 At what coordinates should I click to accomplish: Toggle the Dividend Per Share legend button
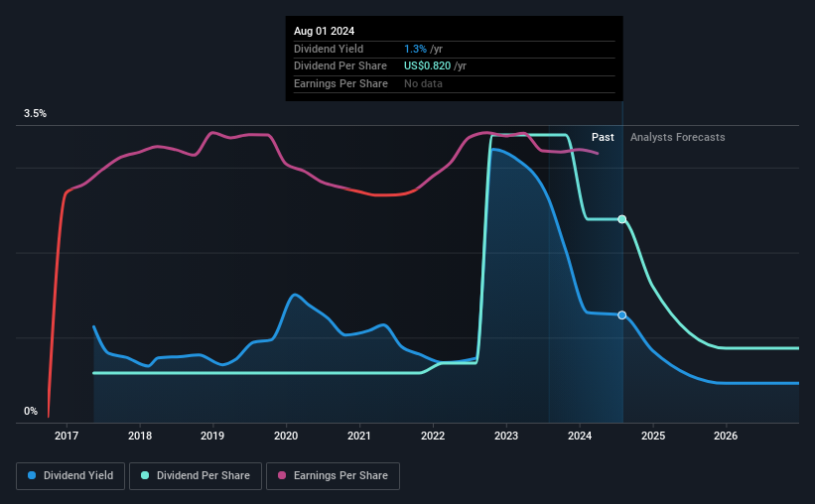click(x=196, y=476)
